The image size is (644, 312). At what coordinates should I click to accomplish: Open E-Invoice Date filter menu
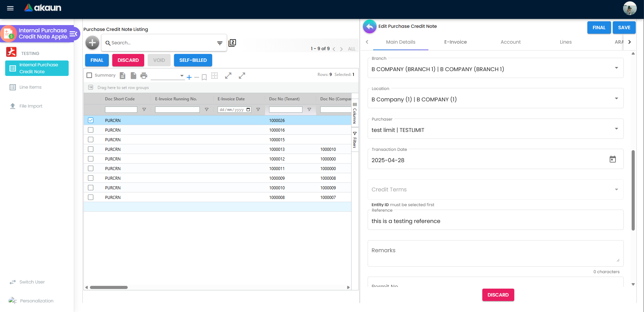(x=258, y=110)
